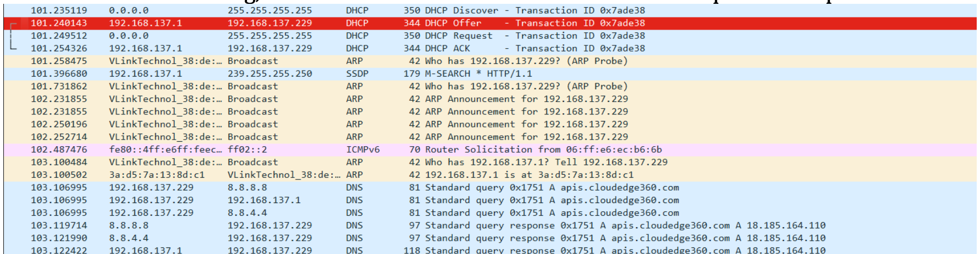Select ARP Announcement at time 102.252714
Screen dimensions: 980x254
tap(490, 137)
